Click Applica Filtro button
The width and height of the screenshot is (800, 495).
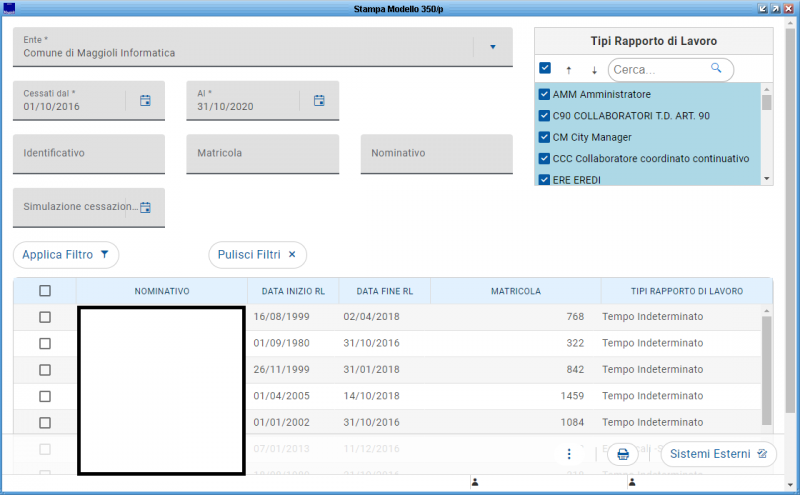tap(66, 255)
